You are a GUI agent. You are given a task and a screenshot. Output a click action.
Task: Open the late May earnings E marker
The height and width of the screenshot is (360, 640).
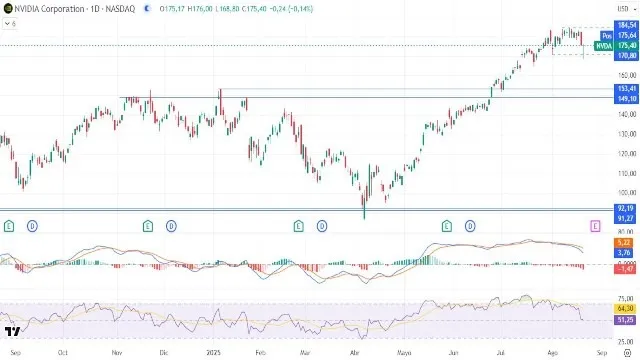coord(447,226)
